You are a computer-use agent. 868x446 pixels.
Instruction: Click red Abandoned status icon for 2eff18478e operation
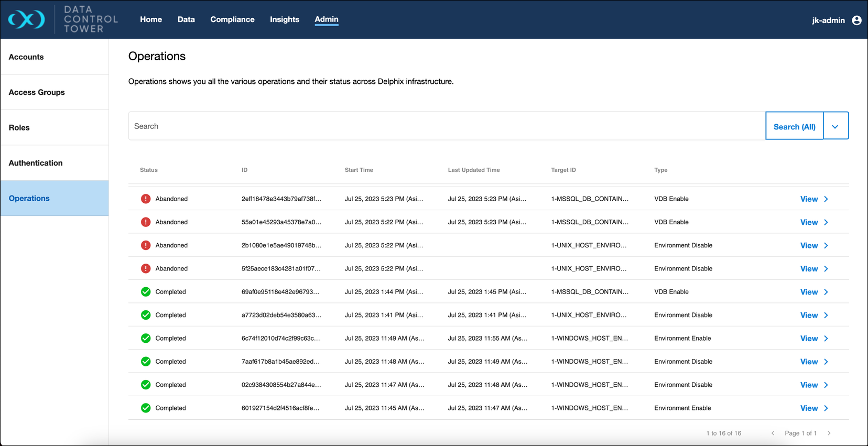coord(146,199)
